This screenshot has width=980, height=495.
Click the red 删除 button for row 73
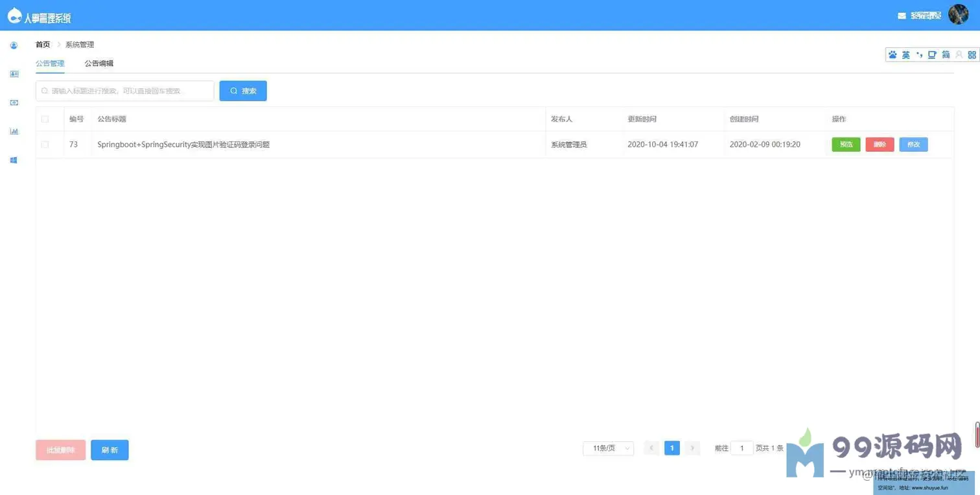(880, 145)
